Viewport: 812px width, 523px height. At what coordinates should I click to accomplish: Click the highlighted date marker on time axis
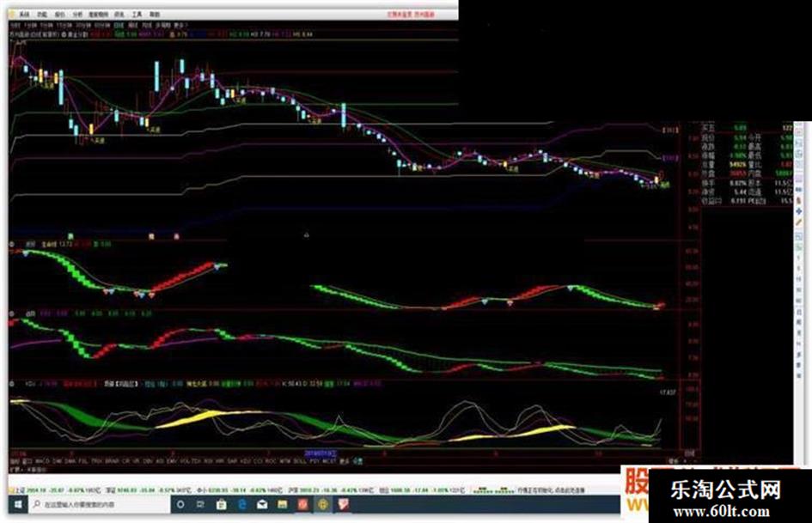(320, 453)
